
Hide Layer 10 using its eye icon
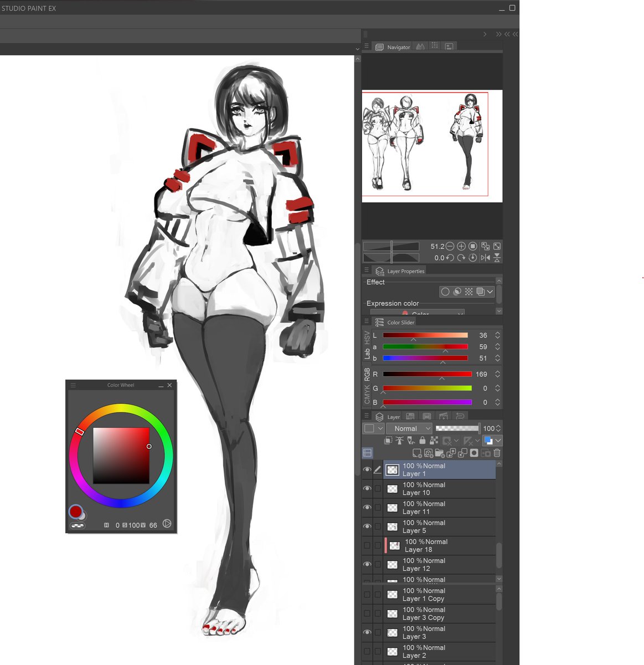367,488
